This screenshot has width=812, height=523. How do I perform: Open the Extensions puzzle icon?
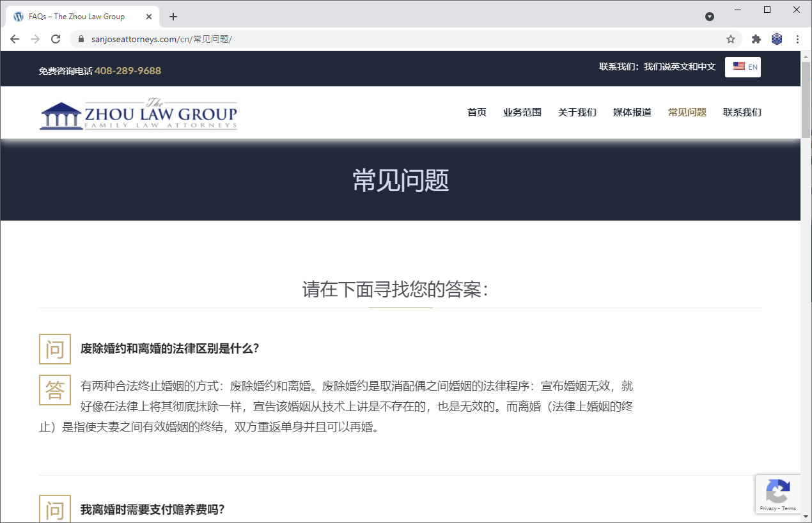(x=756, y=39)
